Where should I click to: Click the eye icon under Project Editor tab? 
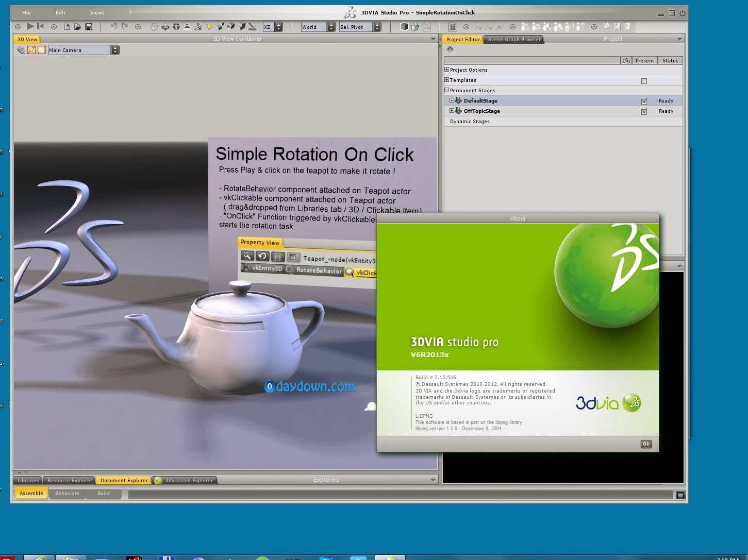(x=450, y=49)
